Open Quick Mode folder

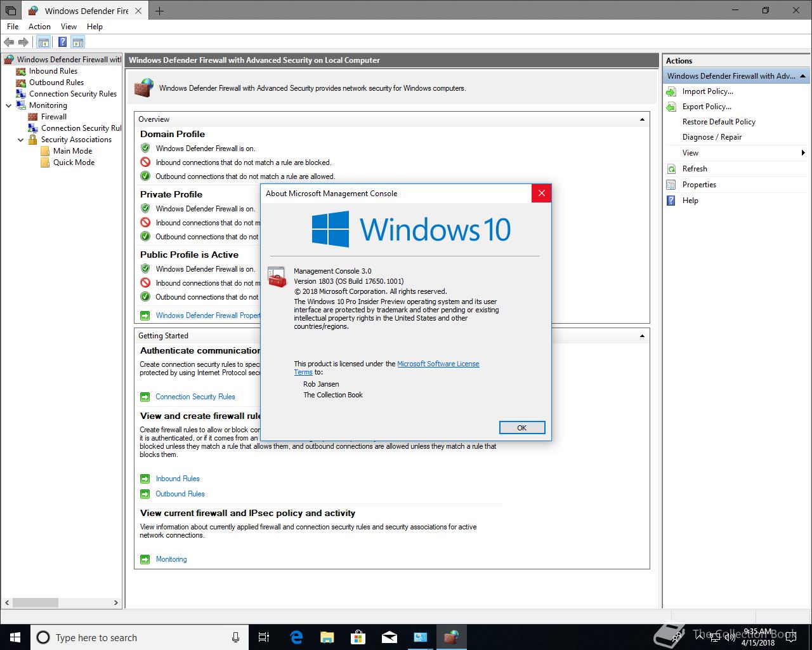[x=74, y=162]
